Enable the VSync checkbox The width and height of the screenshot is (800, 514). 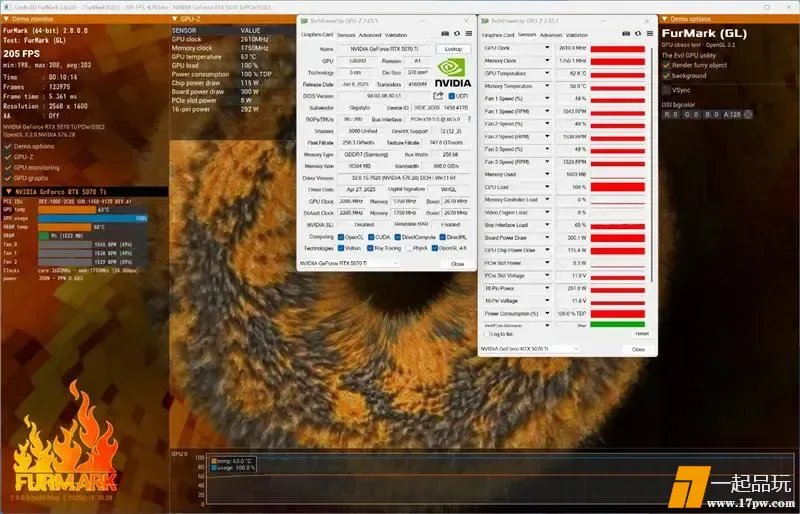tap(666, 90)
